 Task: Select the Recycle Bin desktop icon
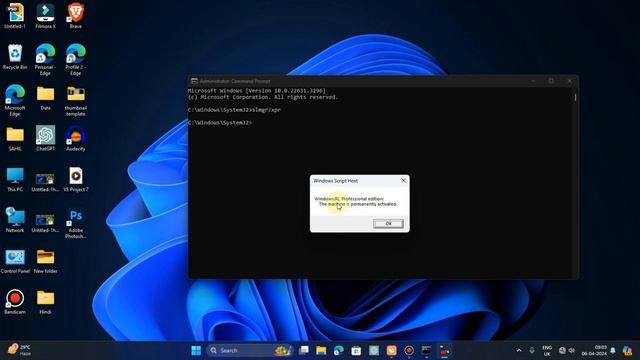pos(15,57)
